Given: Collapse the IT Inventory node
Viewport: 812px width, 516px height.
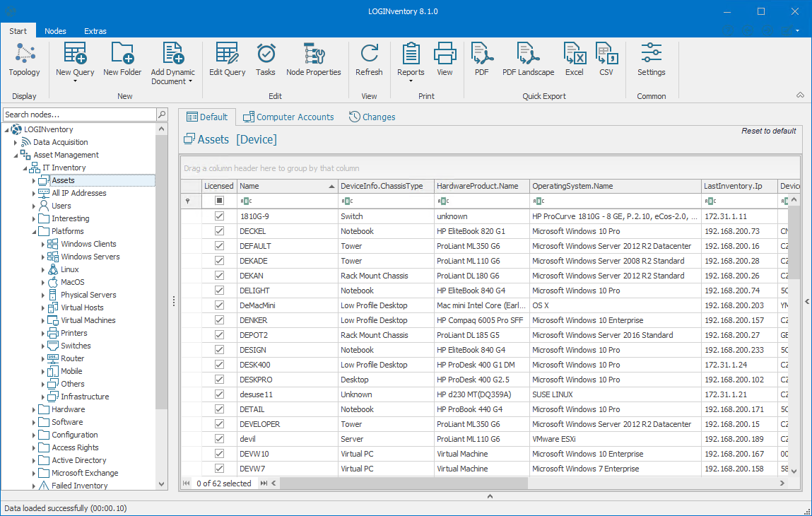Looking at the screenshot, I should tap(24, 168).
